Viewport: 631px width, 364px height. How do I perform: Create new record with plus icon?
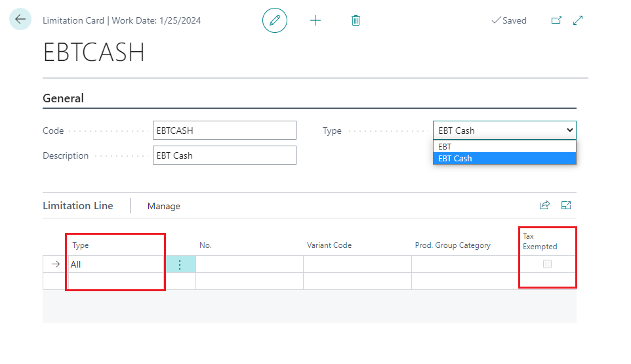[315, 20]
